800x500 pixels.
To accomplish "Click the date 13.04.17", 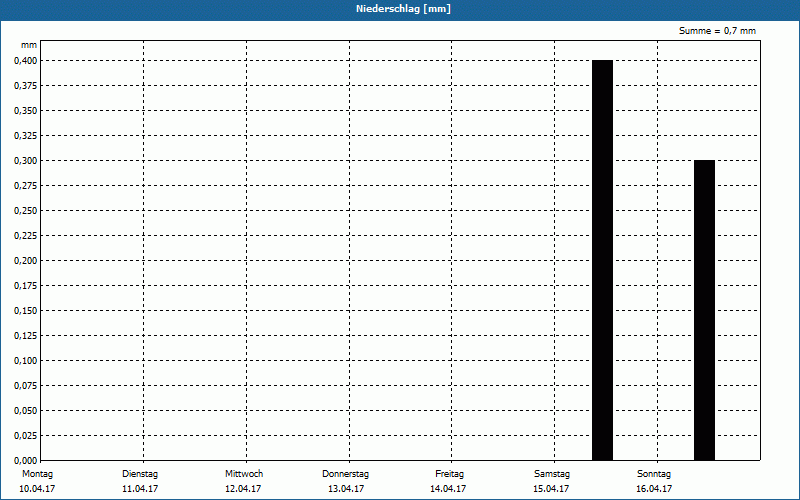I will click(346, 489).
